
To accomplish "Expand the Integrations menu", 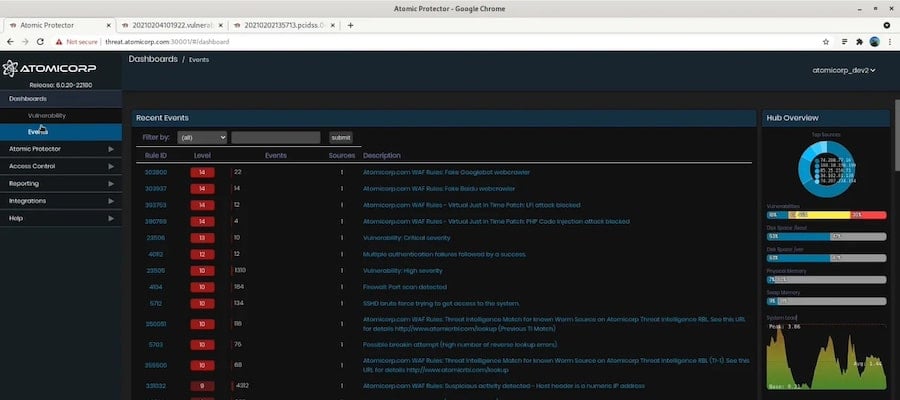I will 61,201.
